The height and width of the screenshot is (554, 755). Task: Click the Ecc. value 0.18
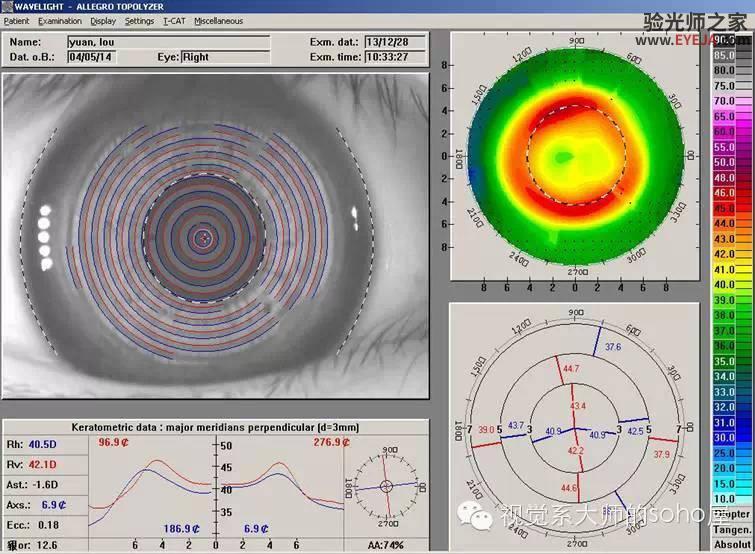pyautogui.click(x=48, y=525)
